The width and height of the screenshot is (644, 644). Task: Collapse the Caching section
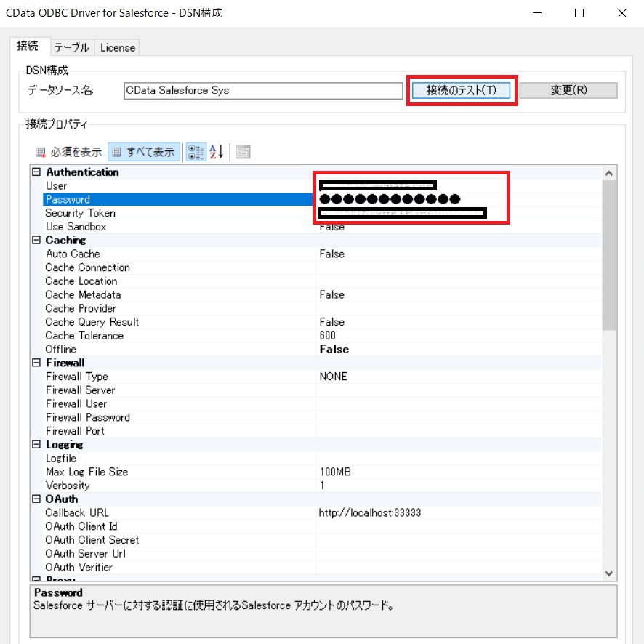35,240
